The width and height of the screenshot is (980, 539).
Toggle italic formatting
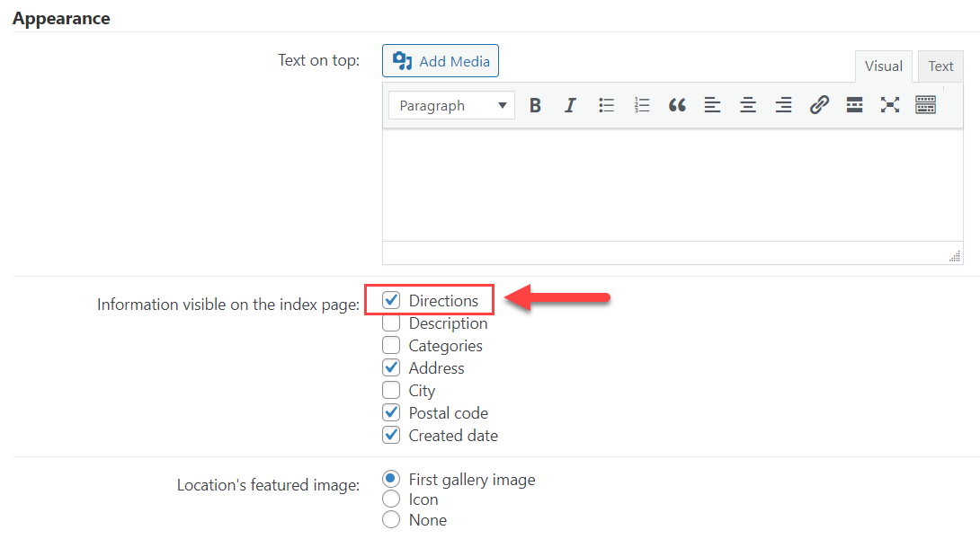(570, 105)
